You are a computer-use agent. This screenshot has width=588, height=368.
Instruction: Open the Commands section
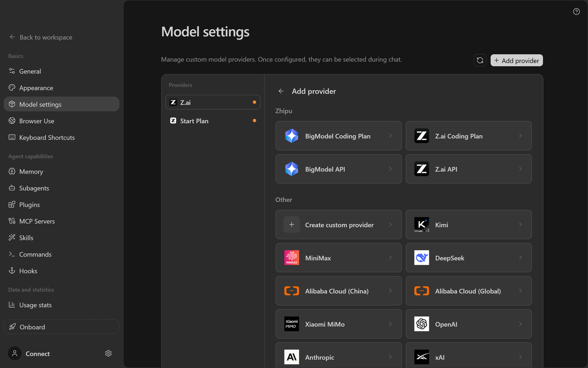point(62,254)
